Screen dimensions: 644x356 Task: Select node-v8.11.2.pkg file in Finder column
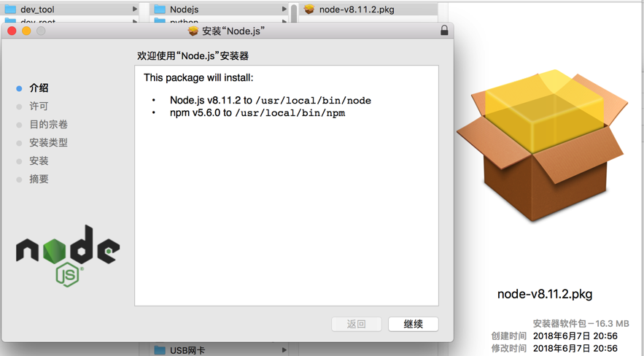point(368,9)
